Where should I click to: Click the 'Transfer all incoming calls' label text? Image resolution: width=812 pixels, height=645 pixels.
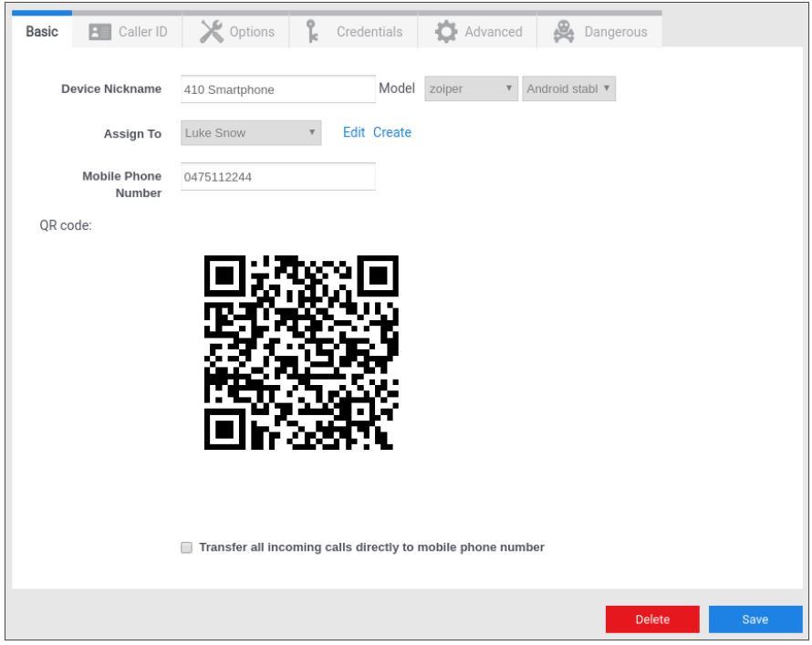click(x=371, y=548)
